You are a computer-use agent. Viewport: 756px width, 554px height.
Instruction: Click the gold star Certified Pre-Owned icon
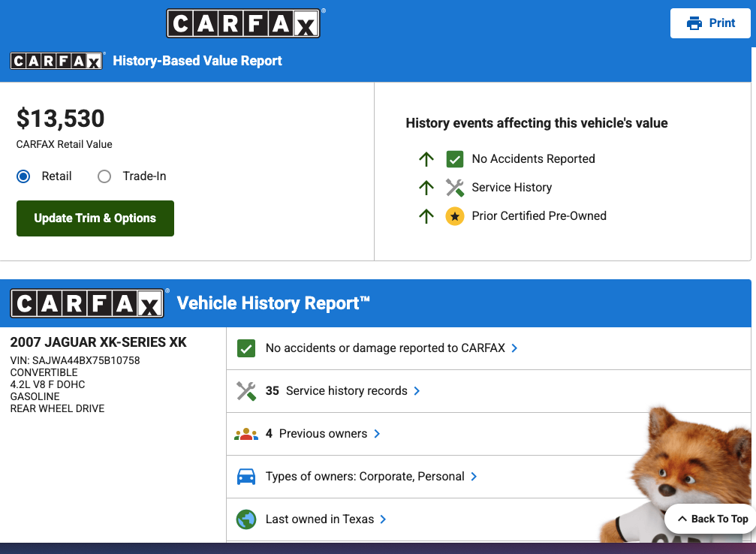coord(454,216)
